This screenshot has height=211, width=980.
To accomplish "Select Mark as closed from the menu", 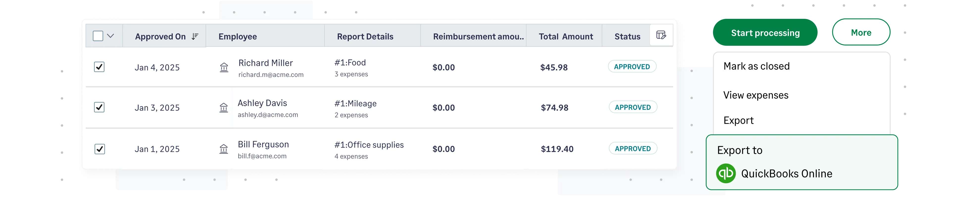I will 756,66.
